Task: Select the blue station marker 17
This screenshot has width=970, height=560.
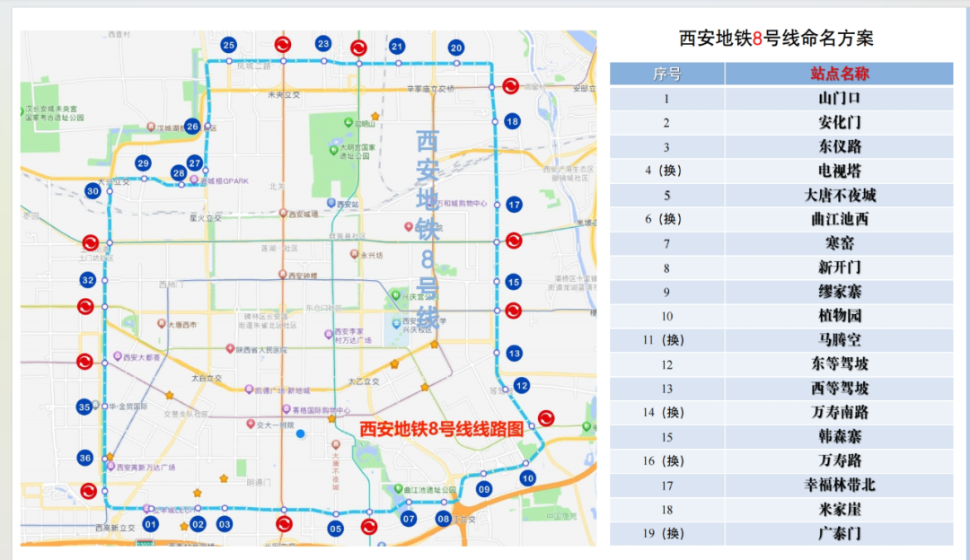Action: 514,205
